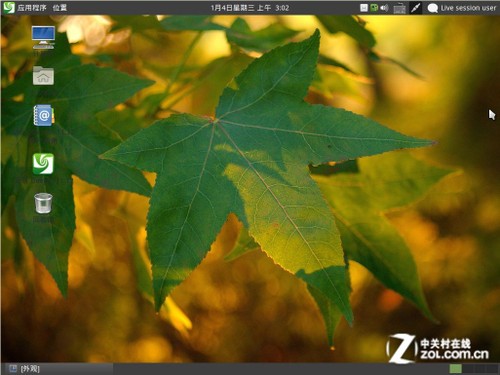Click the chat bubble messaging icon

(432, 8)
